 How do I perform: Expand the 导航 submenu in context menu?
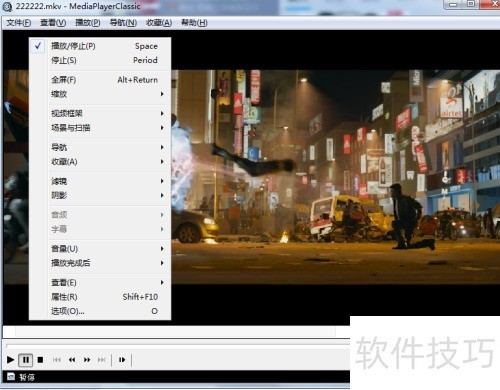[100, 147]
